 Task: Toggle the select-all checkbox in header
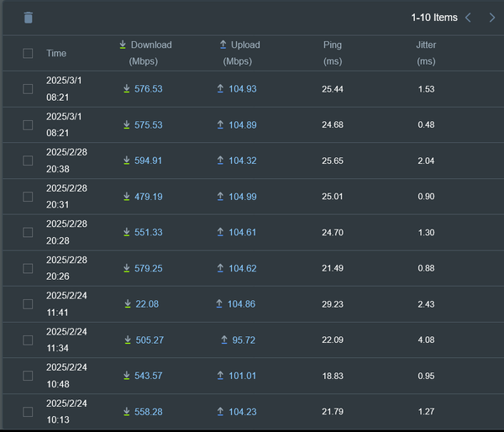[28, 53]
